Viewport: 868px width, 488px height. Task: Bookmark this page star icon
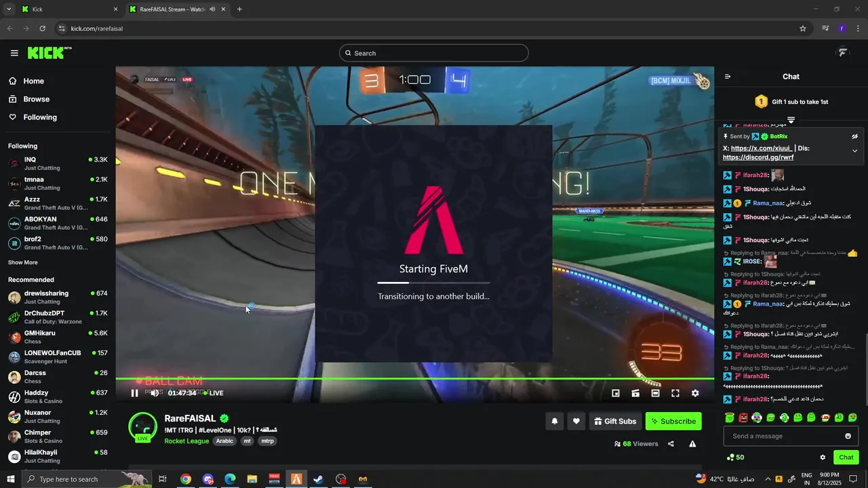click(x=803, y=28)
